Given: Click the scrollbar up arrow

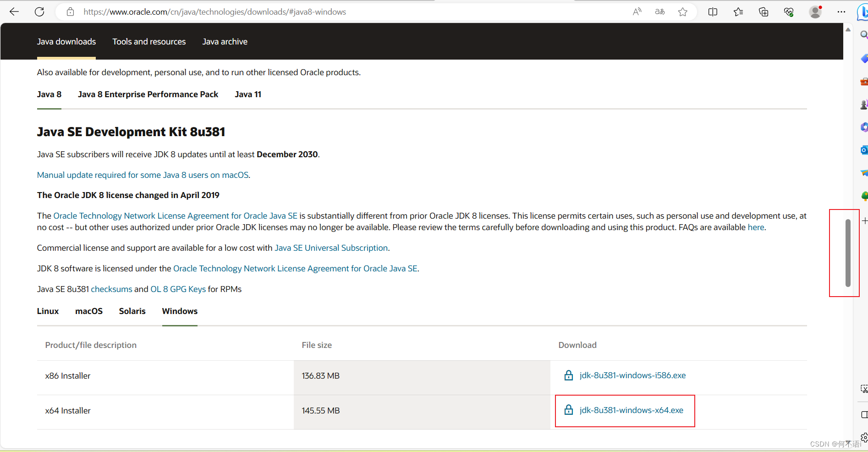Looking at the screenshot, I should point(848,30).
